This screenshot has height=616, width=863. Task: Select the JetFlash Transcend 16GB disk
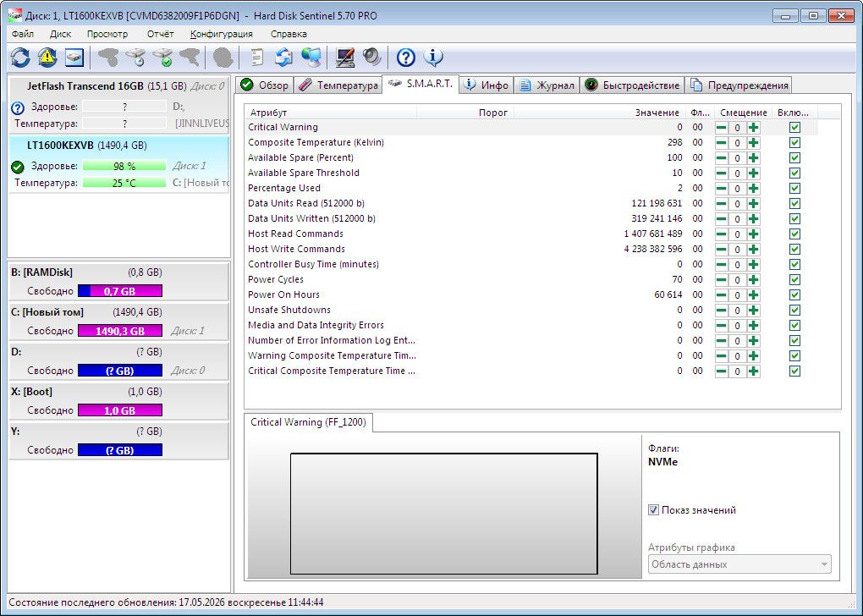119,104
